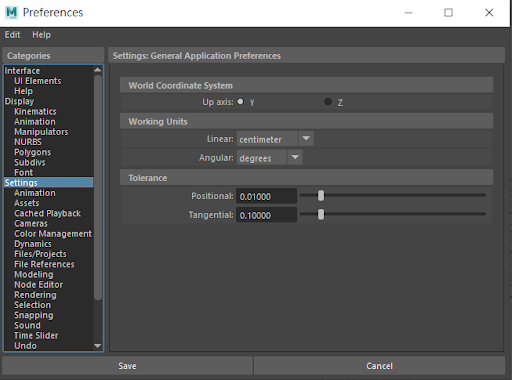This screenshot has height=380, width=512.
Task: Select Undo category
Action: pyautogui.click(x=25, y=346)
